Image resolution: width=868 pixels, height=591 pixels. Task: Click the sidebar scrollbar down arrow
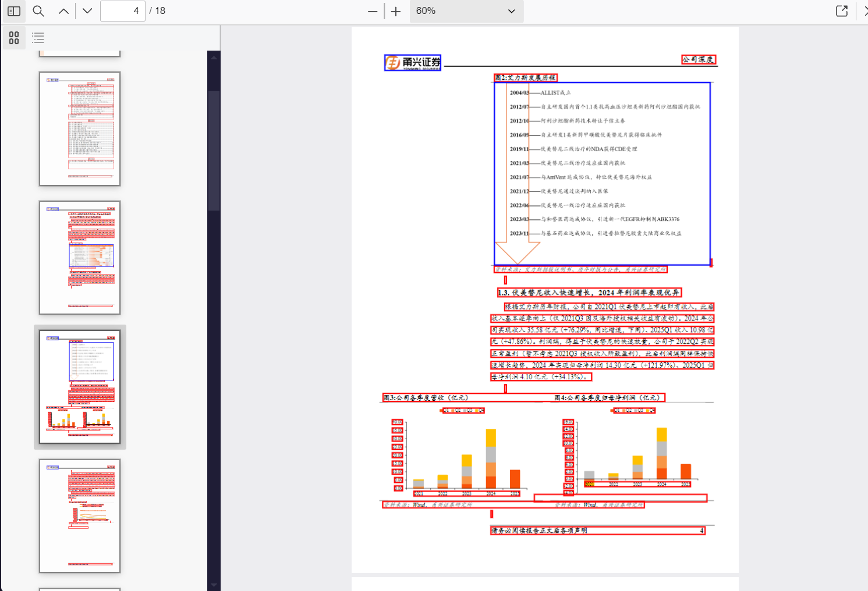point(214,585)
